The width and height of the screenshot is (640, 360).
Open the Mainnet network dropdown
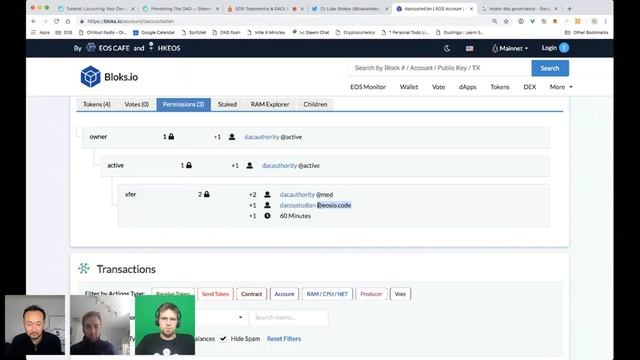510,48
